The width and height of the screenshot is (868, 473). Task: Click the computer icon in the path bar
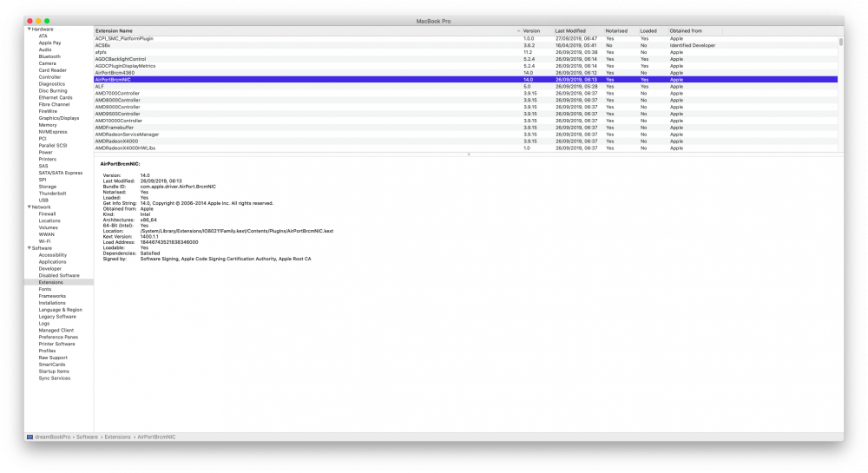point(30,437)
